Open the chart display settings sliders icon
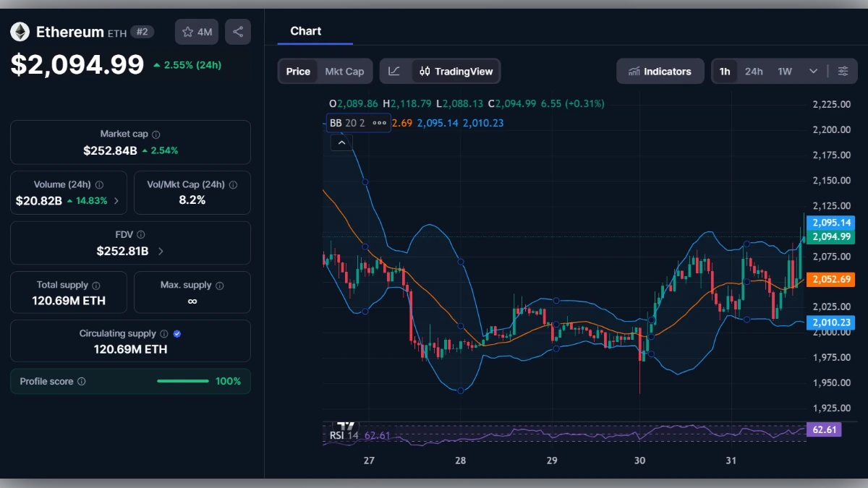Image resolution: width=868 pixels, height=488 pixels. pyautogui.click(x=843, y=71)
